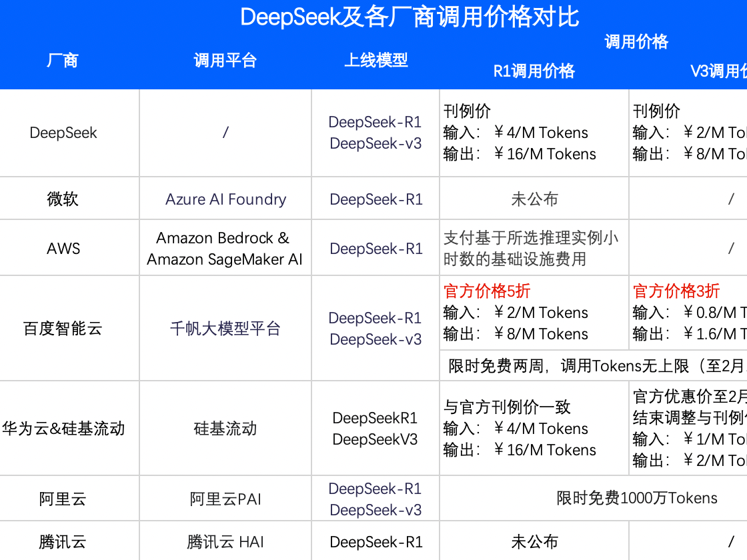Click the "调用价格" group header
The width and height of the screenshot is (747, 560).
pos(636,42)
